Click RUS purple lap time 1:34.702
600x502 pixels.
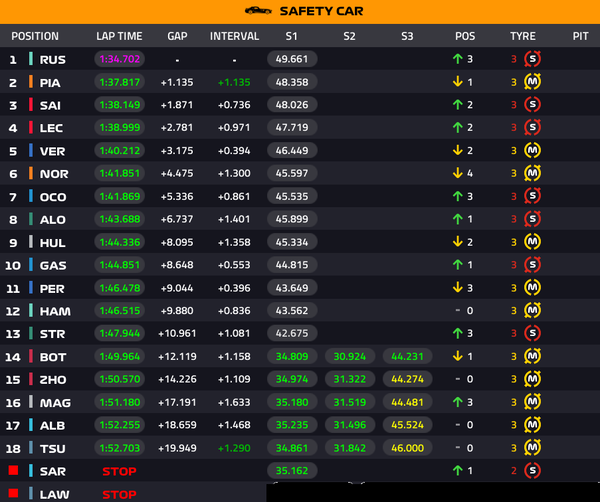pos(119,59)
